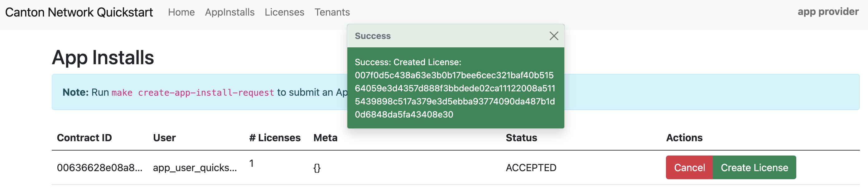
Task: Select the created License ID in the toast
Action: point(455,88)
